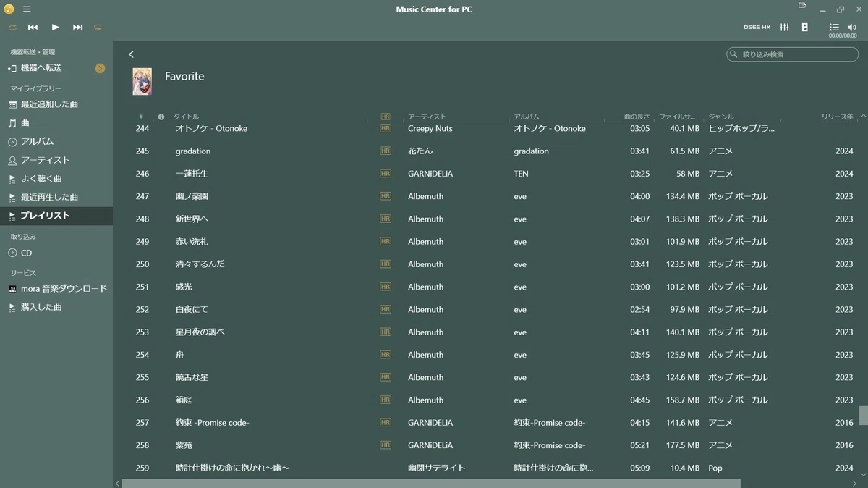Show the play queue list icon

(834, 27)
